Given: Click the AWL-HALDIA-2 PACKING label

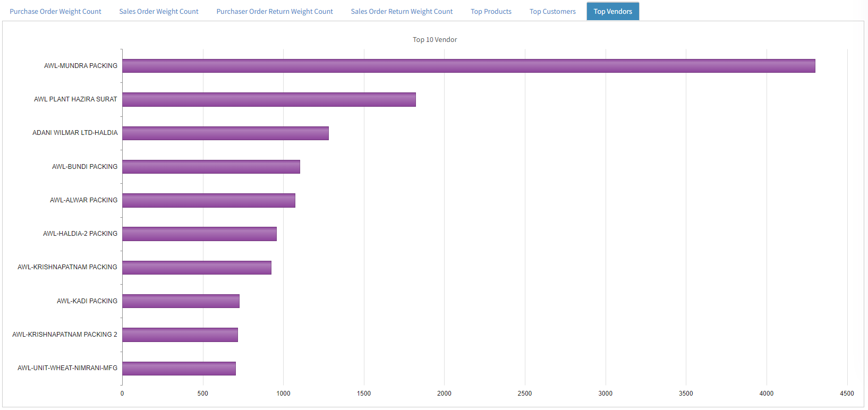Looking at the screenshot, I should [x=80, y=234].
